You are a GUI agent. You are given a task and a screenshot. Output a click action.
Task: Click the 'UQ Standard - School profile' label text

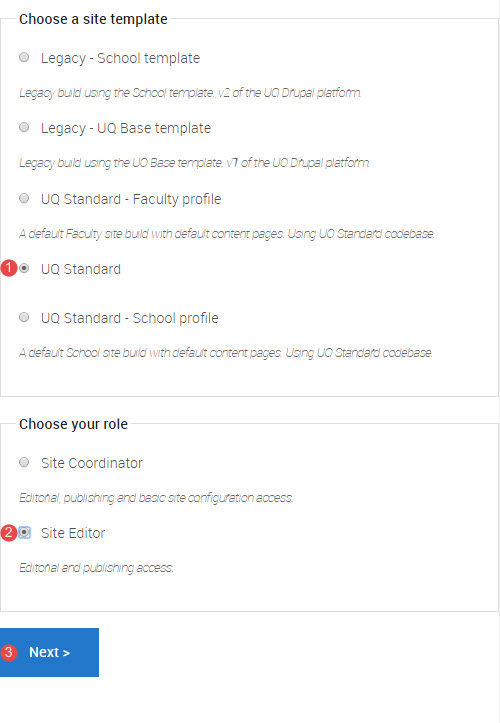[130, 318]
